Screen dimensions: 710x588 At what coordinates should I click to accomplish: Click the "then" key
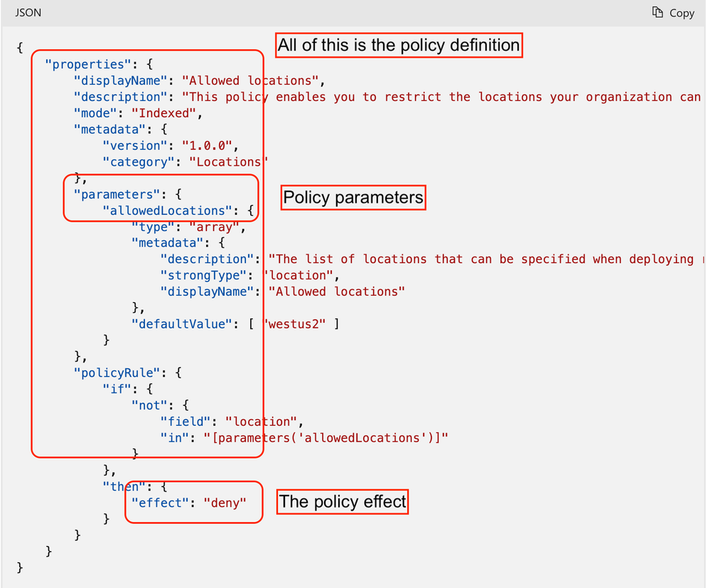point(124,487)
